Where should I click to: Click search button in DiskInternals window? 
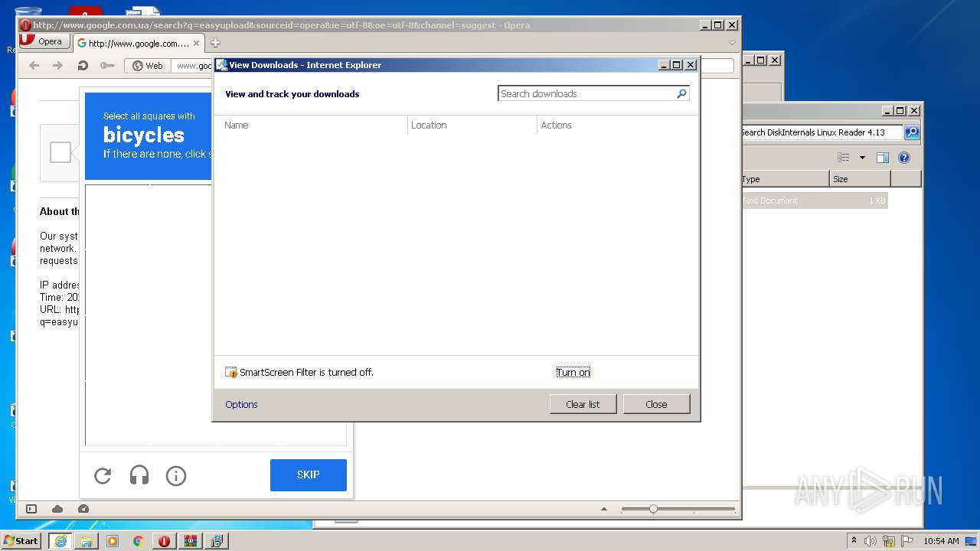click(x=912, y=132)
